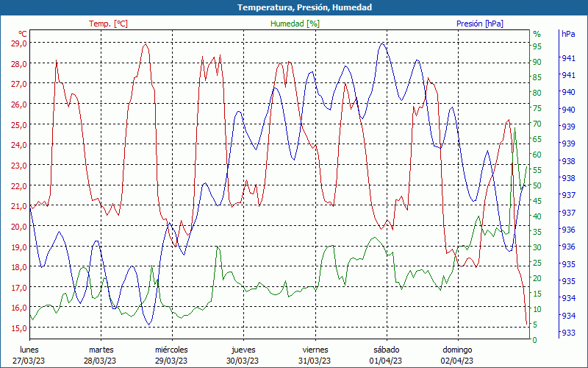Click the "jueves" day label
This screenshot has width=588, height=368.
(x=243, y=350)
